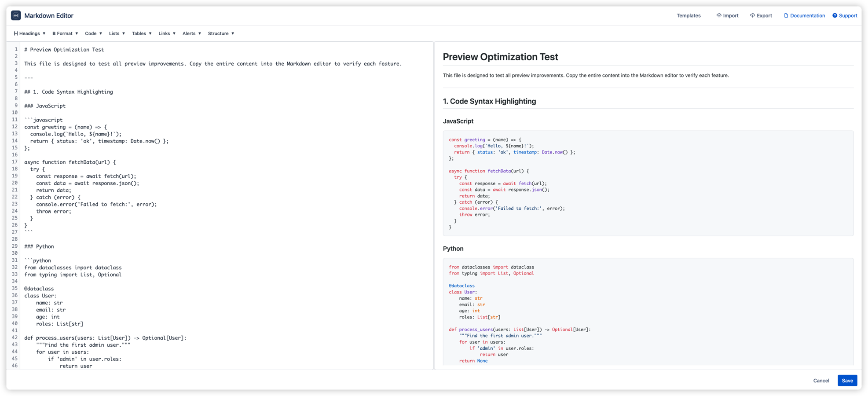This screenshot has height=396, width=868.
Task: Open the Tables dropdown
Action: click(141, 33)
